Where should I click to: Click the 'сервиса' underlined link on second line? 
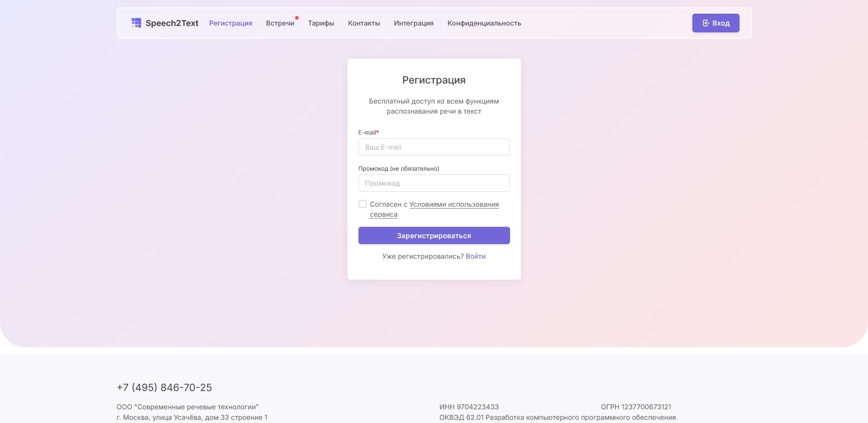click(x=383, y=214)
